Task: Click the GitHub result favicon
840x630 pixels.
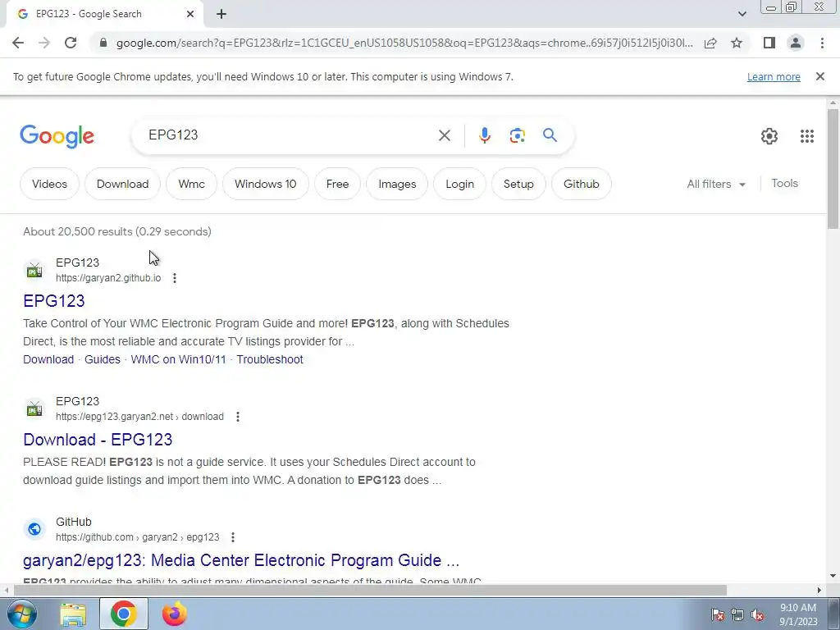Action: coord(34,529)
